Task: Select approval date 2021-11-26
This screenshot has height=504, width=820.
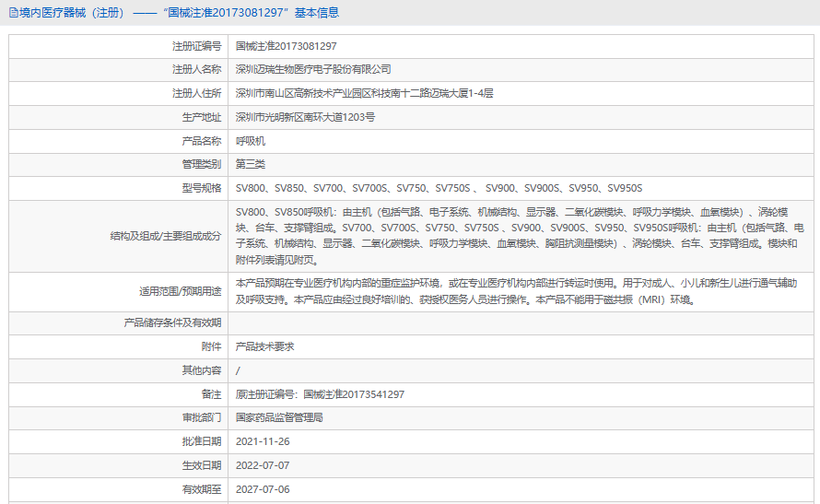Action: point(263,441)
